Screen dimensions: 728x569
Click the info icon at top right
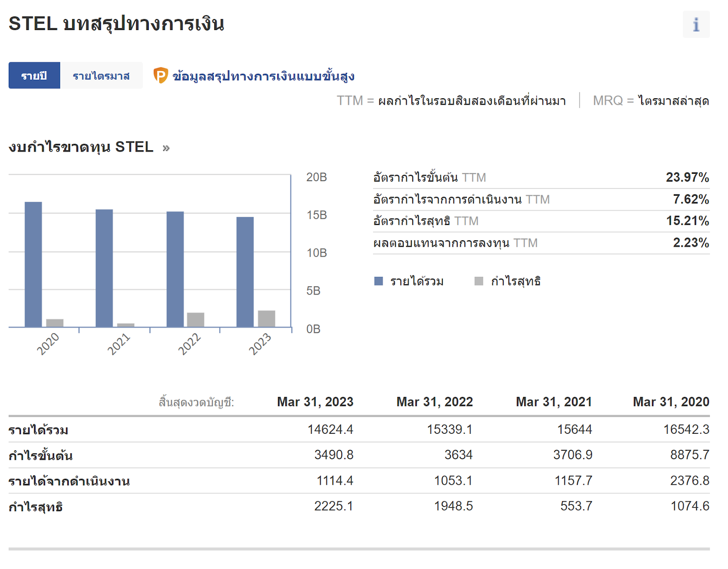click(x=695, y=25)
